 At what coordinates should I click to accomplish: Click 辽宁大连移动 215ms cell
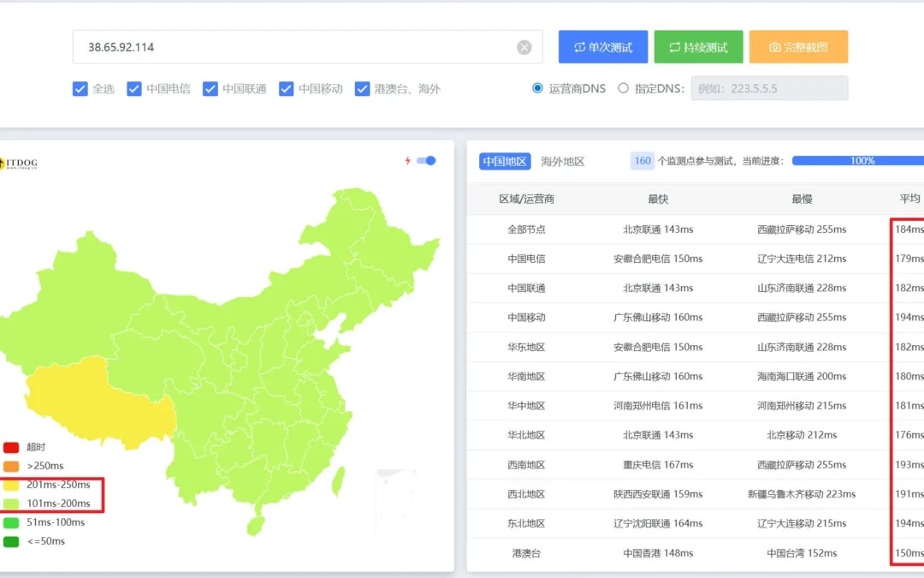802,524
